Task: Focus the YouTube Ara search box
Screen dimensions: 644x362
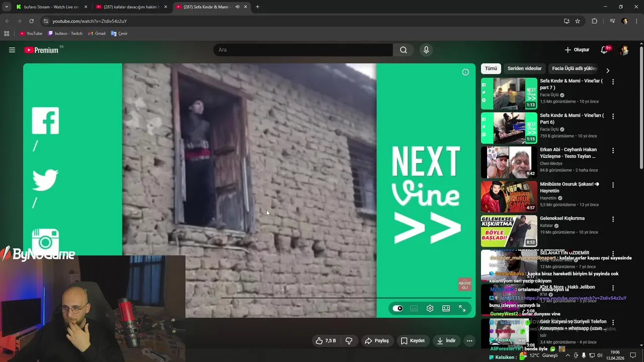Action: coord(303,50)
